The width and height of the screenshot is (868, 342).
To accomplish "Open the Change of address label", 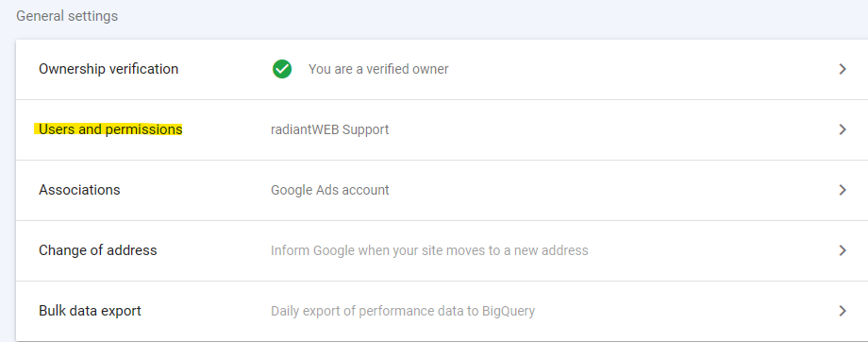I will (x=98, y=250).
